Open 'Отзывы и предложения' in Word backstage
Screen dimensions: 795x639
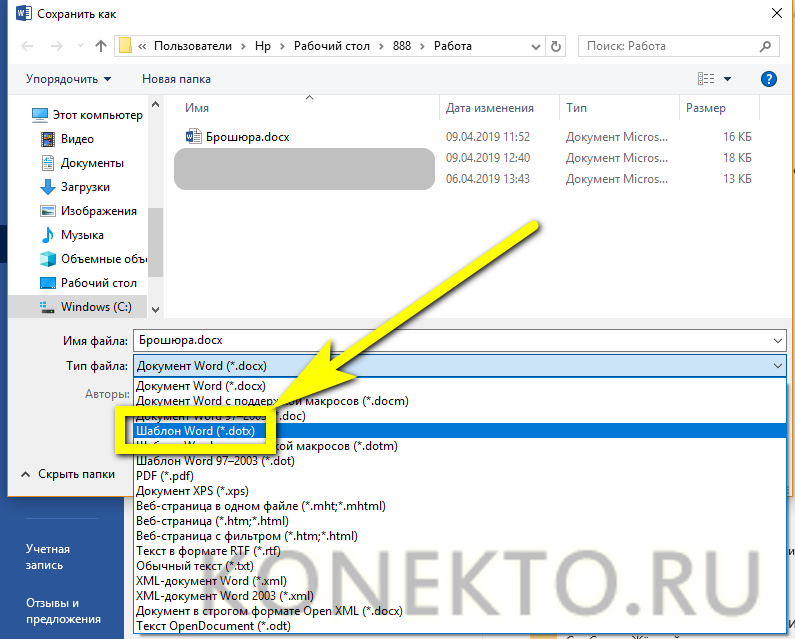[x=63, y=611]
